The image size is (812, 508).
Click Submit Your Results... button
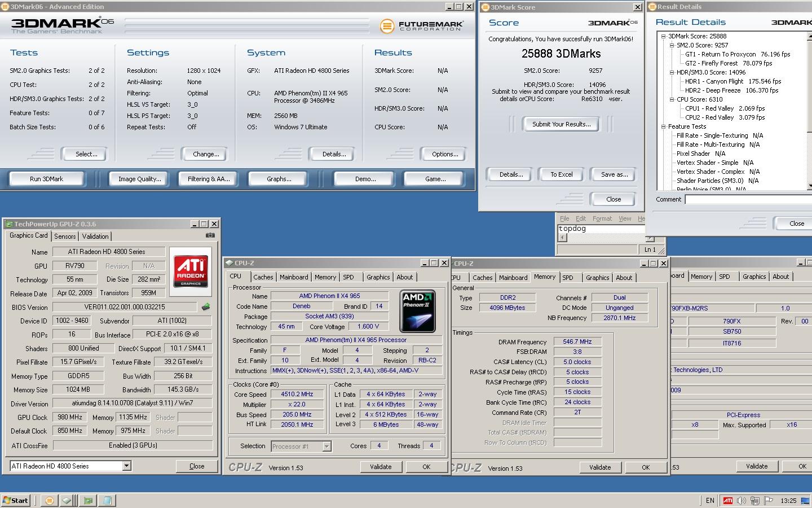click(561, 124)
